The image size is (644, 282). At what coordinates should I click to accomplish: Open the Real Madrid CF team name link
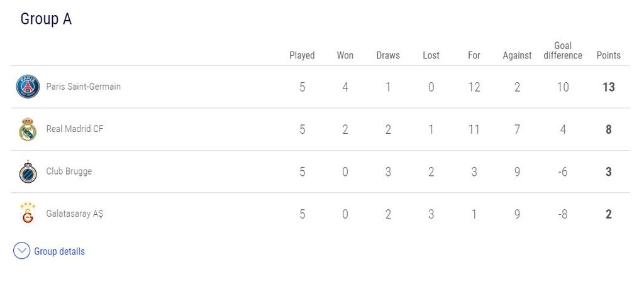pos(75,129)
